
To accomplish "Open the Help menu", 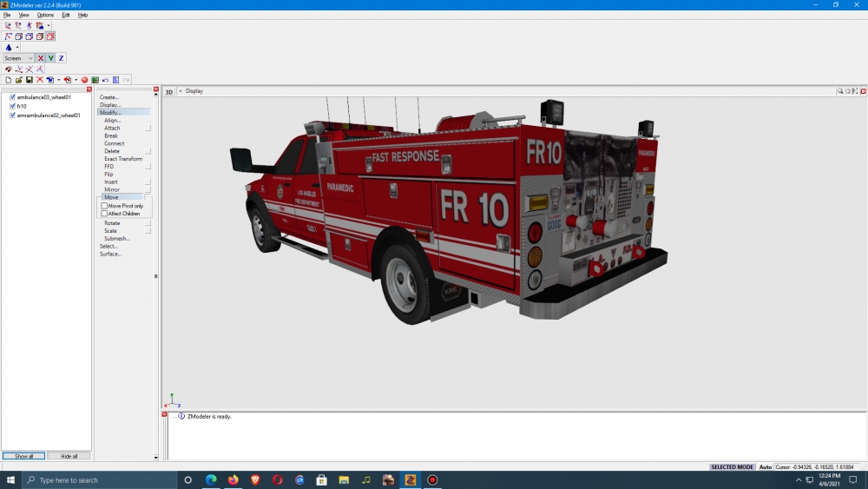I will [x=82, y=15].
